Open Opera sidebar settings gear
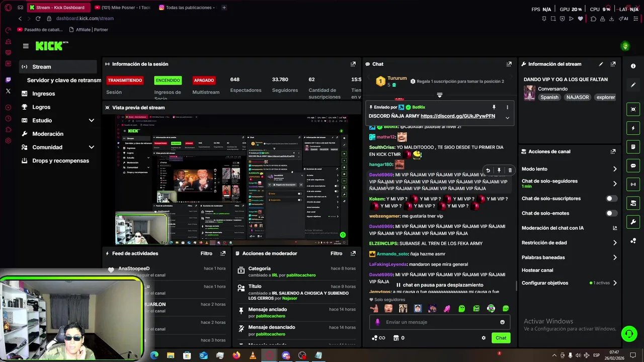The width and height of the screenshot is (644, 362). click(8, 140)
